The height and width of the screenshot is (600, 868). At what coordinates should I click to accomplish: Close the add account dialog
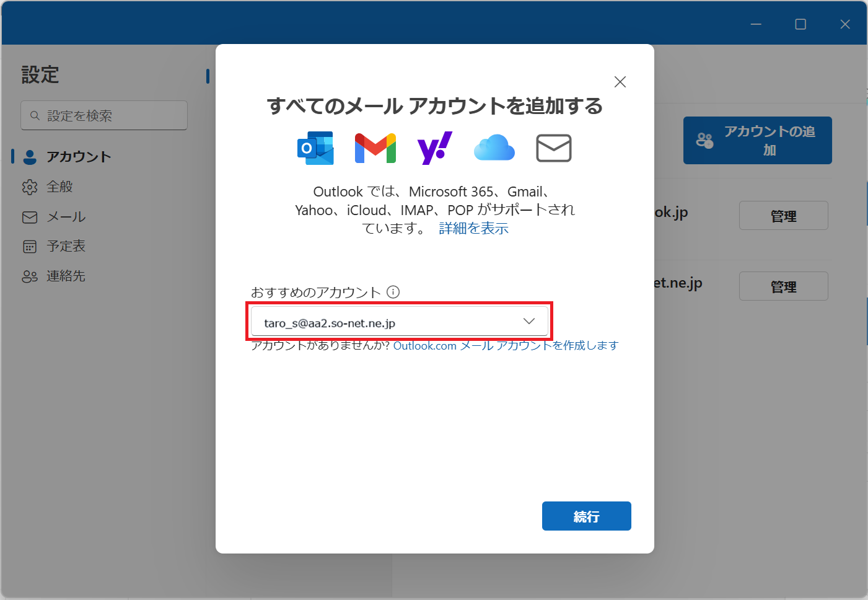point(620,82)
